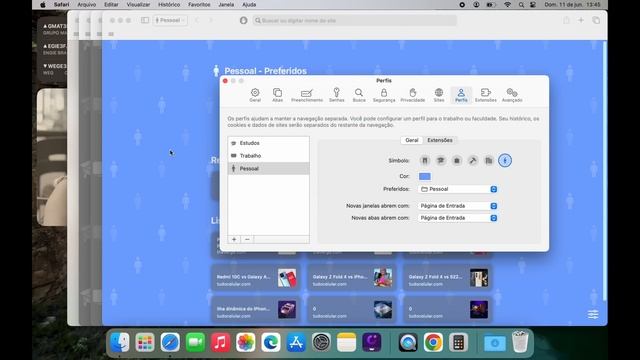640x360 pixels.
Task: Open a new tab with the plus icon
Action: click(x=581, y=20)
